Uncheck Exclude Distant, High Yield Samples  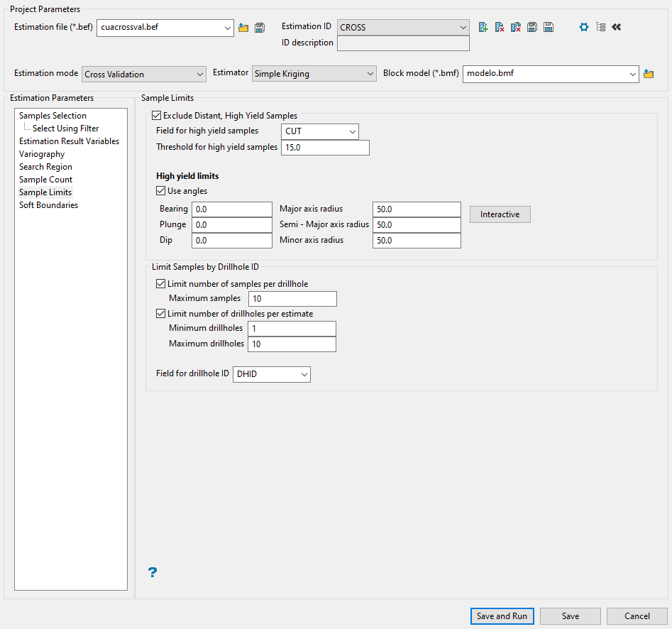point(157,116)
